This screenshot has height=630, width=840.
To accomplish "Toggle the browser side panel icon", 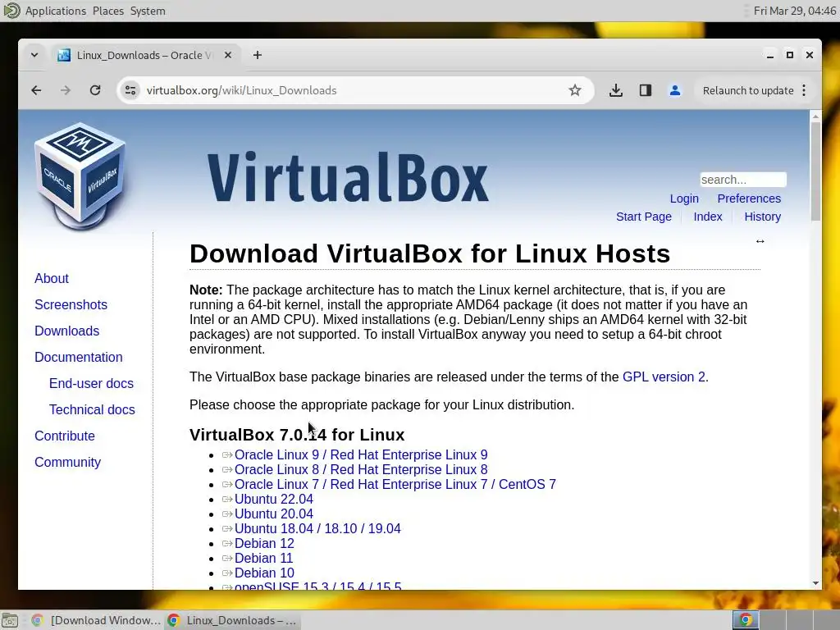I will click(646, 90).
